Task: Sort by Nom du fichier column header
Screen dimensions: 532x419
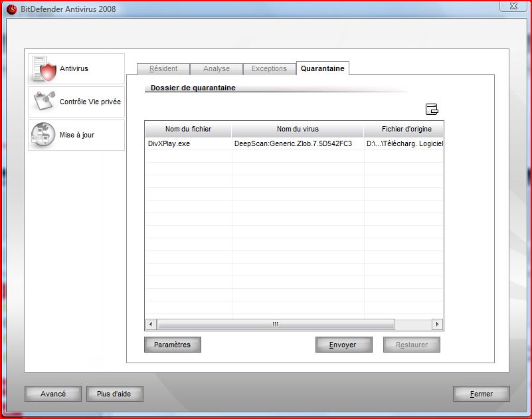Action: (189, 129)
